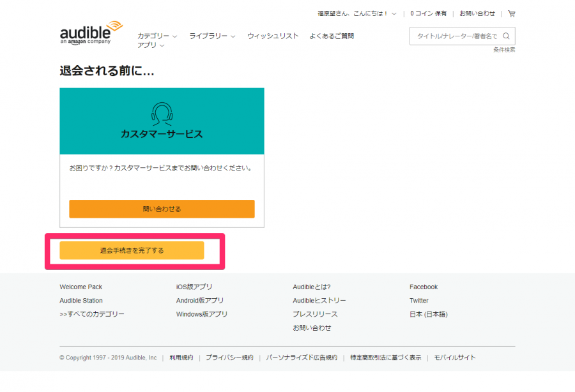Open Welcome Pack footer link
Viewport: 575px width, 392px height.
80,287
